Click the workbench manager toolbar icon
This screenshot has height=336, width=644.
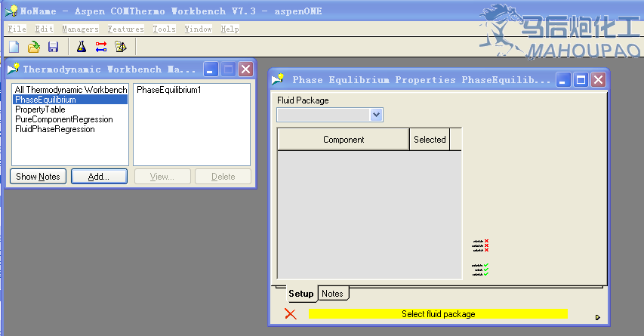[x=121, y=47]
